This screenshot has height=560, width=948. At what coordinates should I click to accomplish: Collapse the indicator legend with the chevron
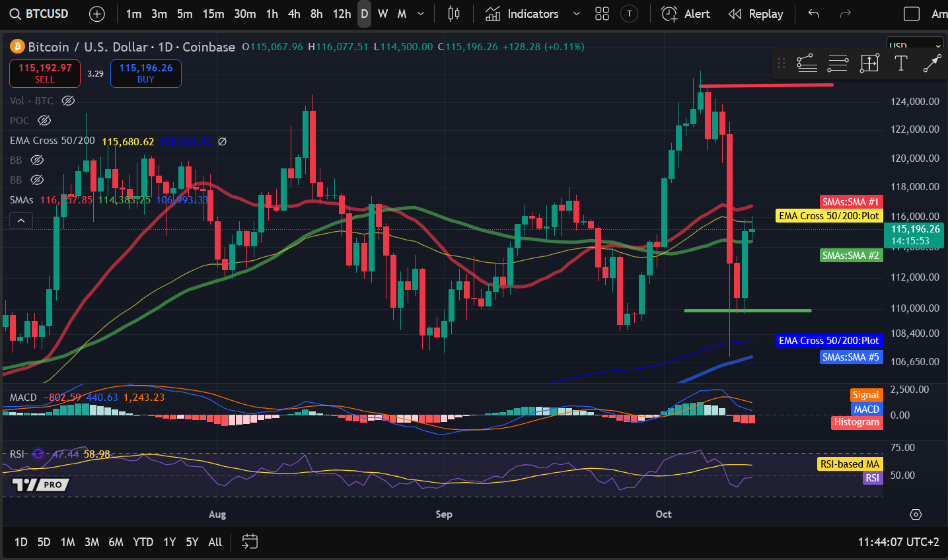tap(21, 221)
